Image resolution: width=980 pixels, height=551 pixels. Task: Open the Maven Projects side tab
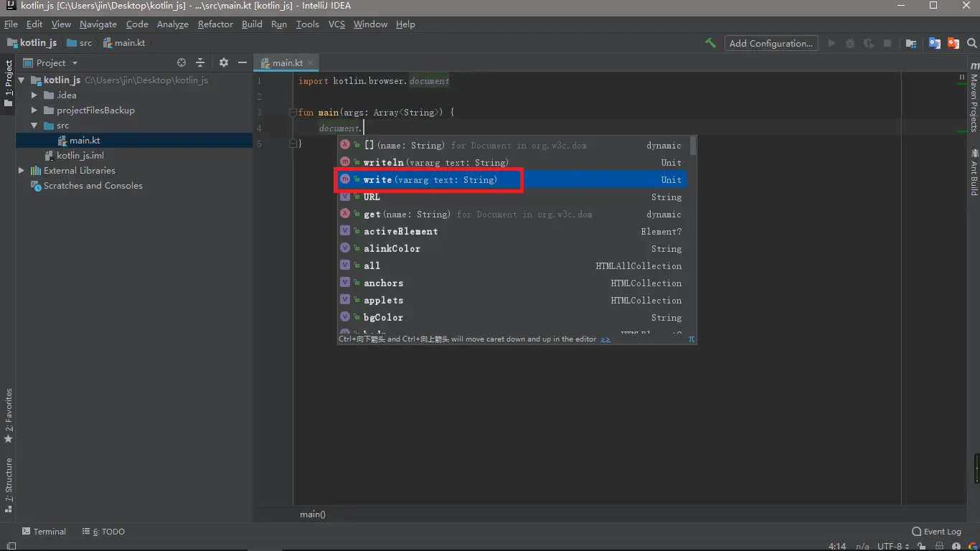coord(974,98)
